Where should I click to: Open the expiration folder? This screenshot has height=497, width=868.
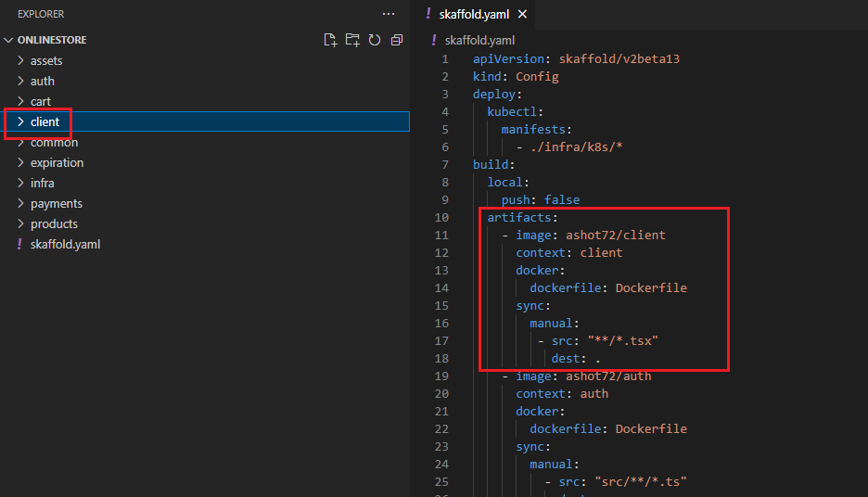tap(57, 163)
